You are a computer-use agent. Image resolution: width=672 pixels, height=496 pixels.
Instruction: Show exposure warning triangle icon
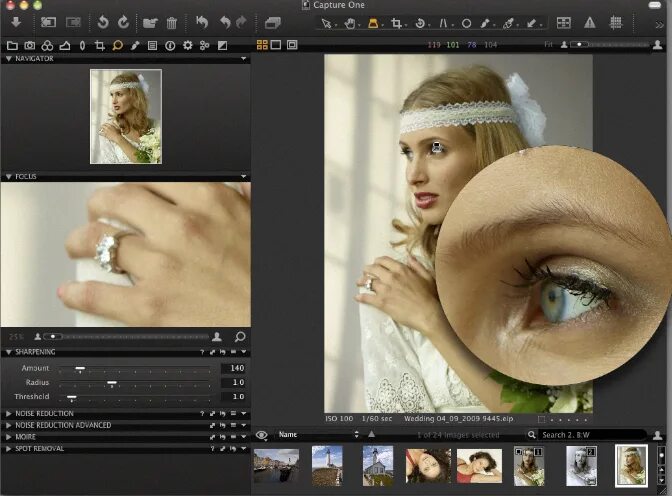pos(589,22)
